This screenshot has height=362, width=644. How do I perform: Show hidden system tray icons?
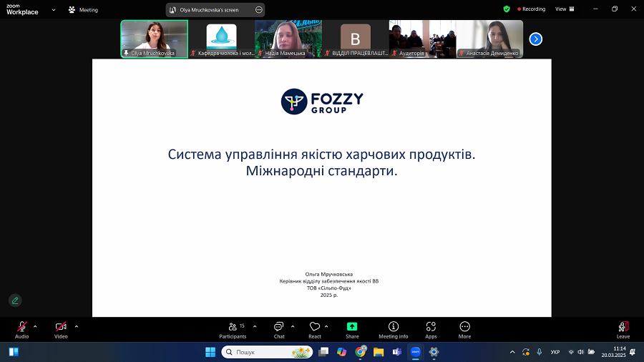512,352
